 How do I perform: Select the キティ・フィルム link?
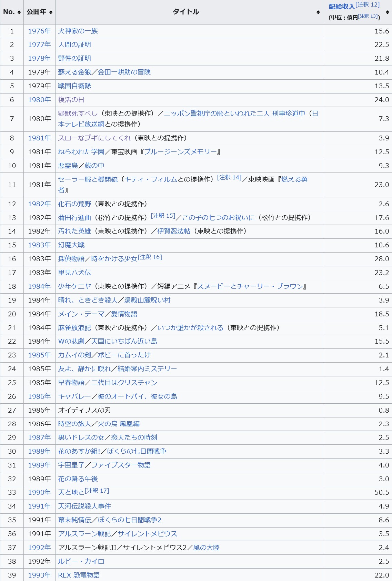150,179
